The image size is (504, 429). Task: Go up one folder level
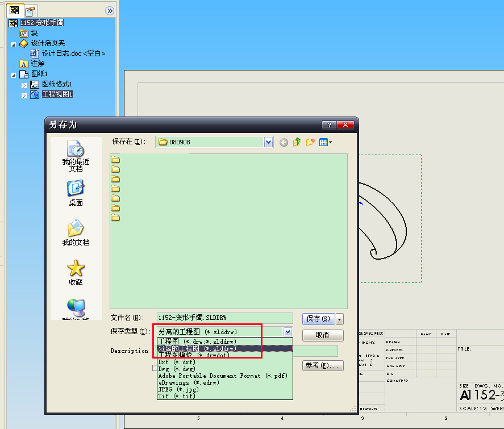(297, 142)
